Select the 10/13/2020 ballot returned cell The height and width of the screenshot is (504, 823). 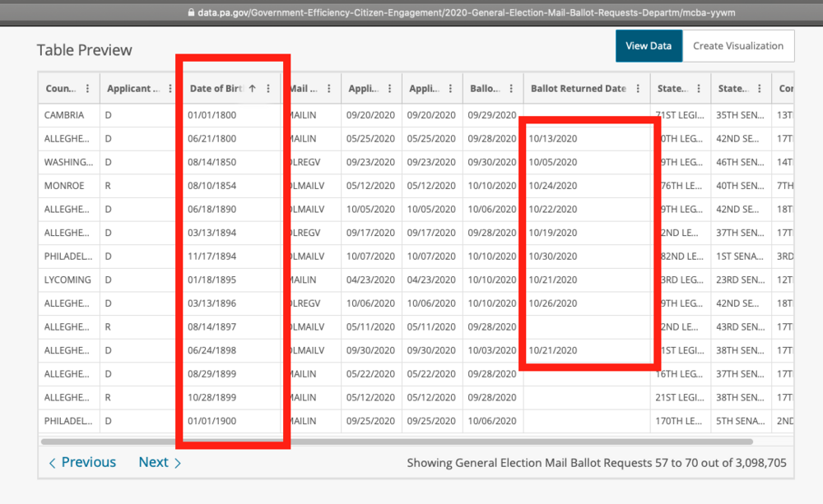[553, 139]
